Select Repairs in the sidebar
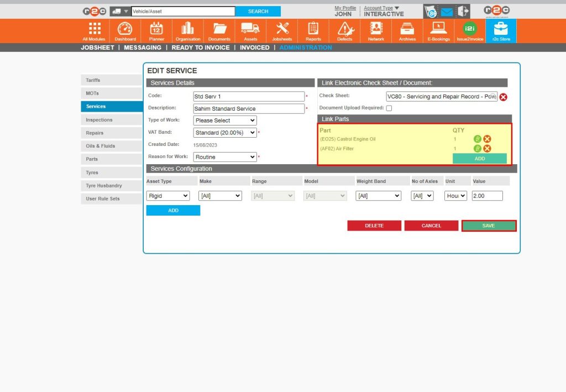The height and width of the screenshot is (392, 566). (112, 133)
